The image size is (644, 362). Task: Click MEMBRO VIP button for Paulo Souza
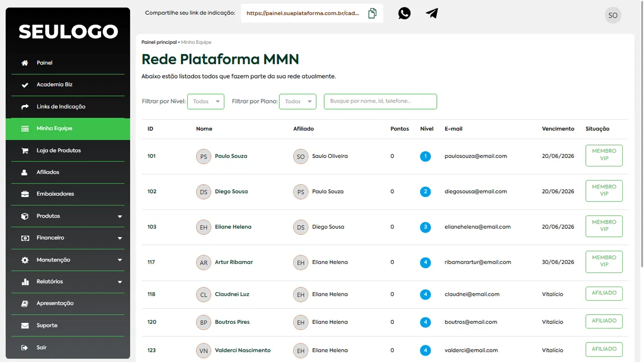tap(604, 155)
